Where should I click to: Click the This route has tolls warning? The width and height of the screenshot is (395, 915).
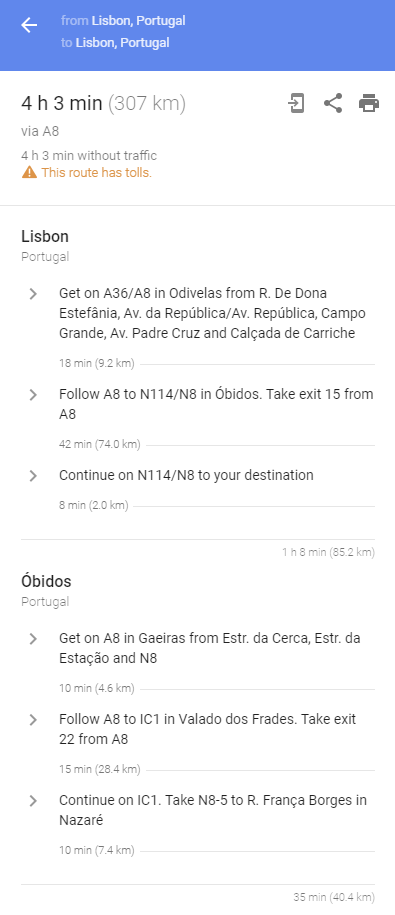tap(96, 173)
